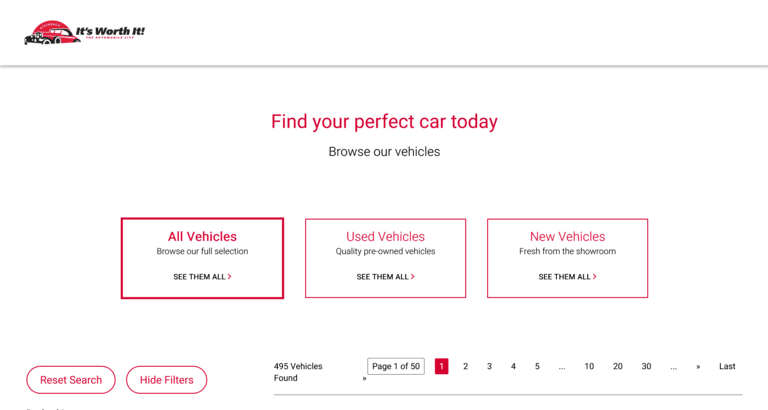Viewport: 768px width, 410px height.
Task: Go to page 3 of results
Action: (489, 366)
